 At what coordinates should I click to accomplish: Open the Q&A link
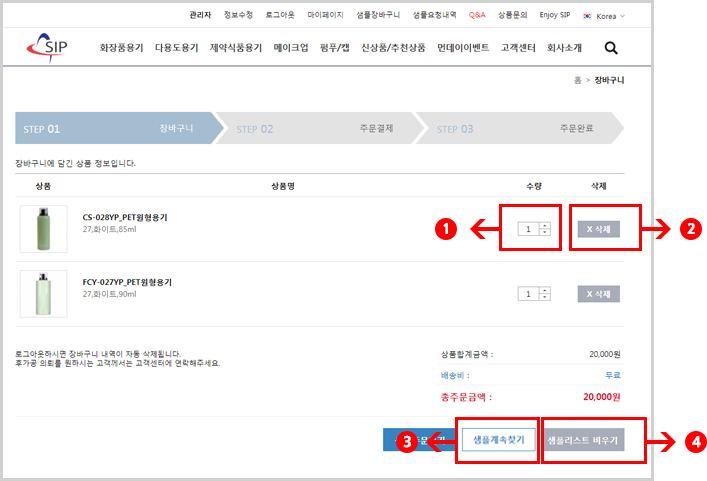coord(477,15)
